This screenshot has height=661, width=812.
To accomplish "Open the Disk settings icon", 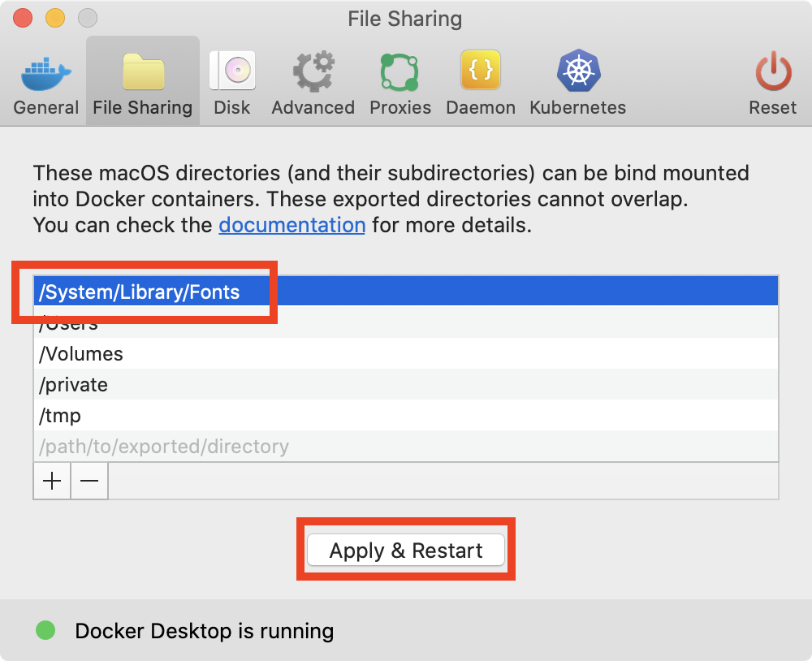I will (x=232, y=70).
